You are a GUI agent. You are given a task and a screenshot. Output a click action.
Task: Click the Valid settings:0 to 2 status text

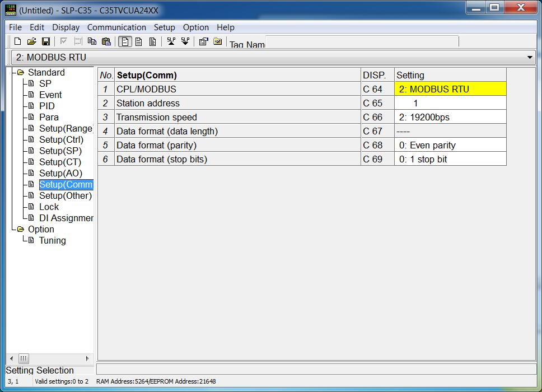[62, 381]
